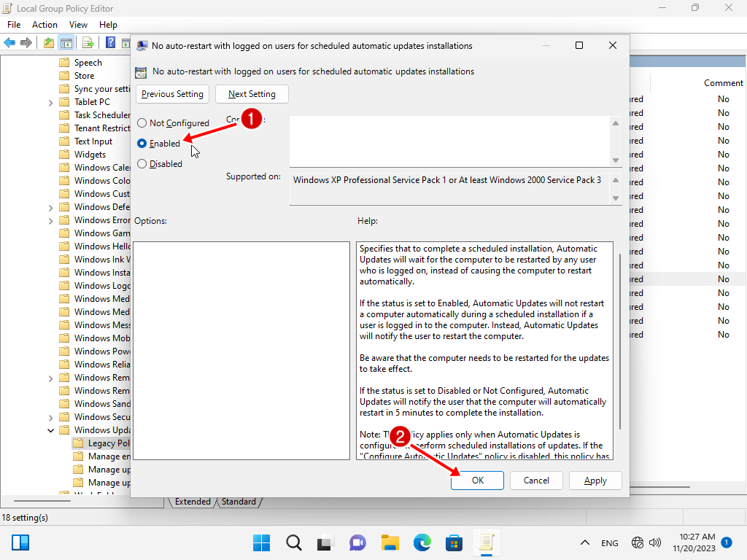The width and height of the screenshot is (747, 560).
Task: Click the volume speaker tray icon
Action: coord(655,542)
